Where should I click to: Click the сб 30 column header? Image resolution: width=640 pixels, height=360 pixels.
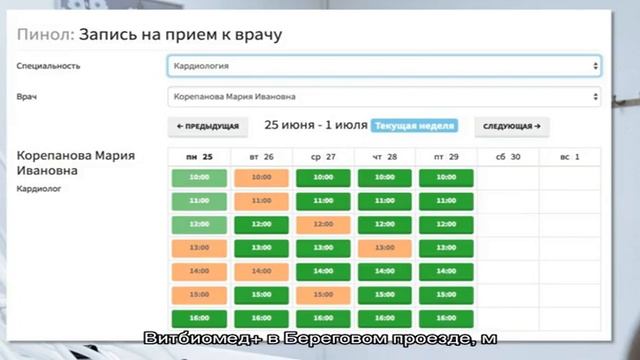pos(508,157)
